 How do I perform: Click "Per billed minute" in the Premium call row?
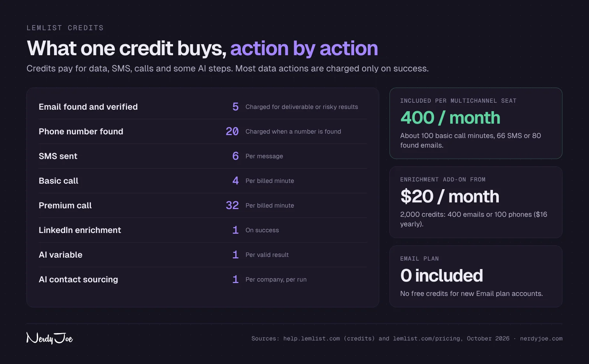pyautogui.click(x=270, y=205)
